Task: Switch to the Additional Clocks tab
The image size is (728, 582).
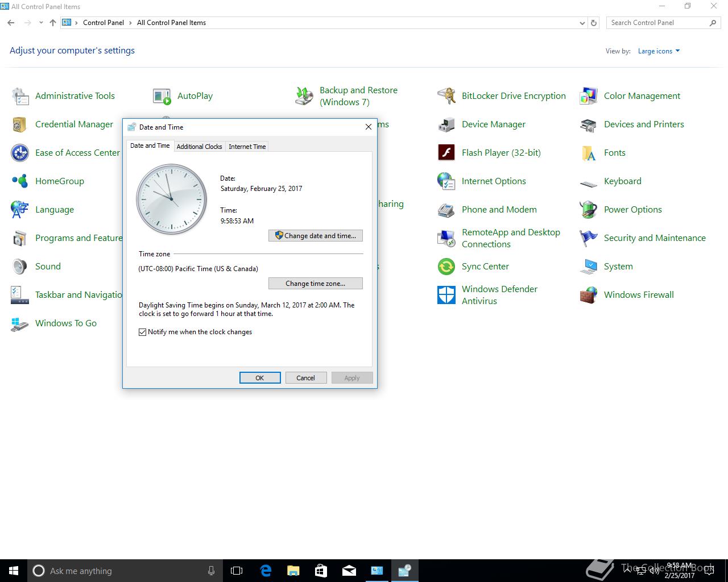Action: pyautogui.click(x=199, y=147)
